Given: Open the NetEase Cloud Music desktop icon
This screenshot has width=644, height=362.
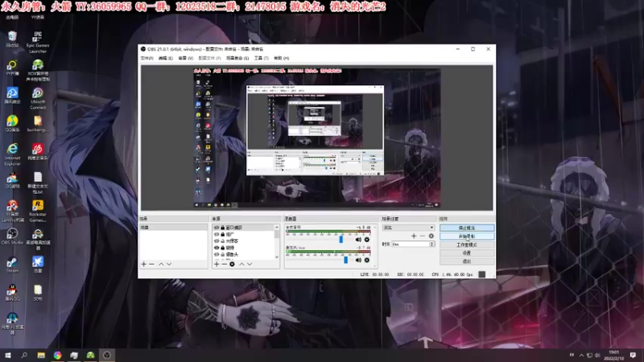Looking at the screenshot, I should click(37, 152).
